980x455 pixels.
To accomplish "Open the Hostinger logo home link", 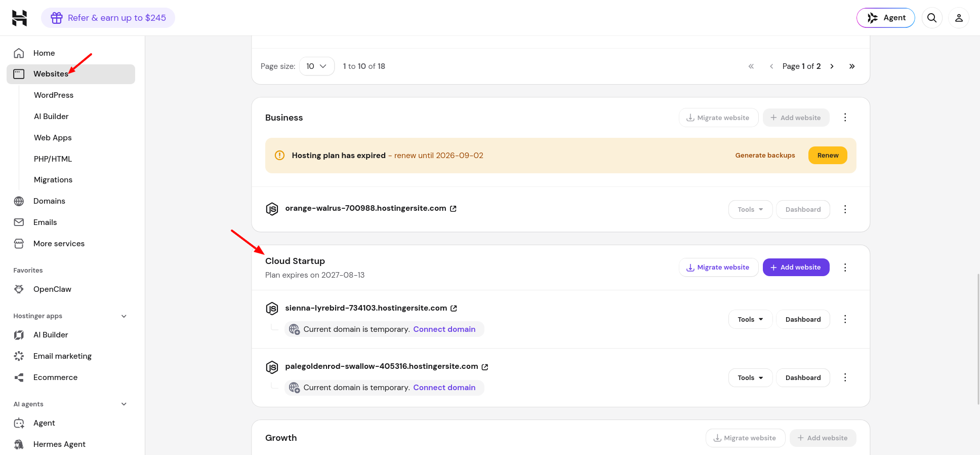I will (x=19, y=18).
